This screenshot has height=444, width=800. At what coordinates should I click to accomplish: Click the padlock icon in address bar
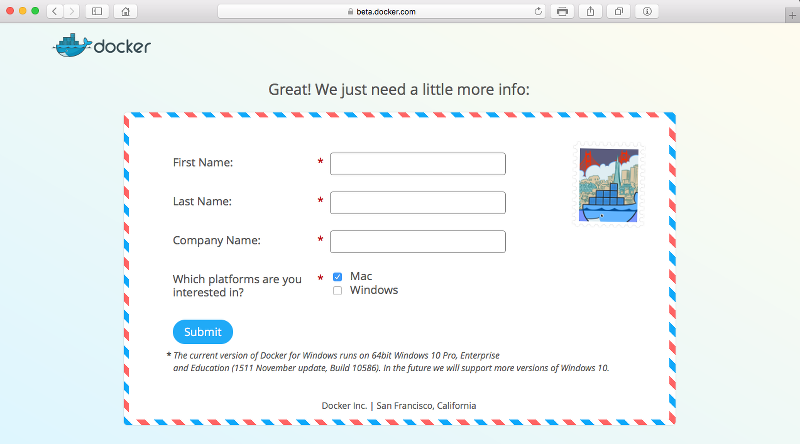351,11
